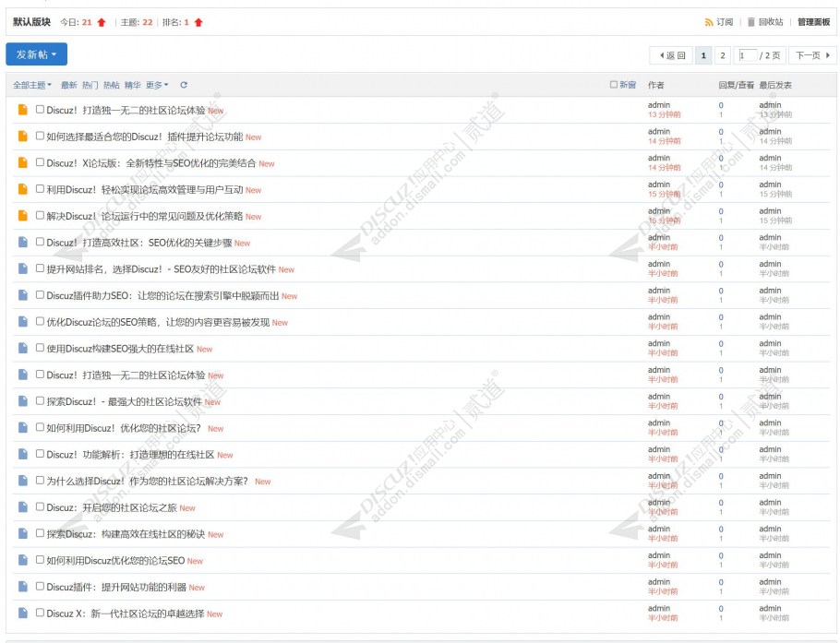The width and height of the screenshot is (840, 643).
Task: Filter threads by 精华
Action: (x=132, y=85)
